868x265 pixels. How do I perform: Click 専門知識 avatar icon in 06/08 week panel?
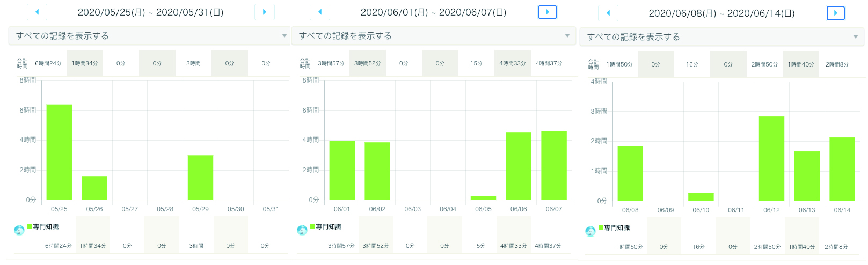tap(590, 231)
